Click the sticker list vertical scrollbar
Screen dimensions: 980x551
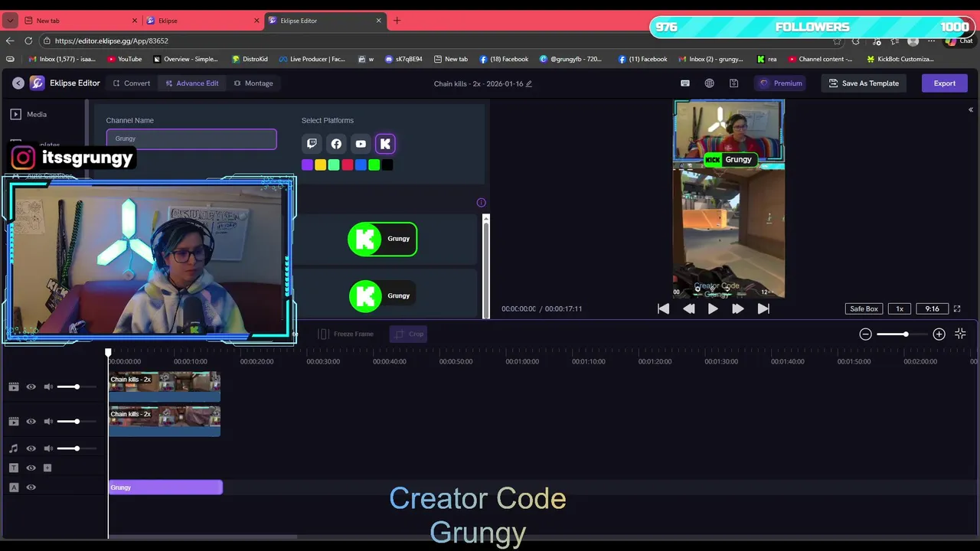485,266
